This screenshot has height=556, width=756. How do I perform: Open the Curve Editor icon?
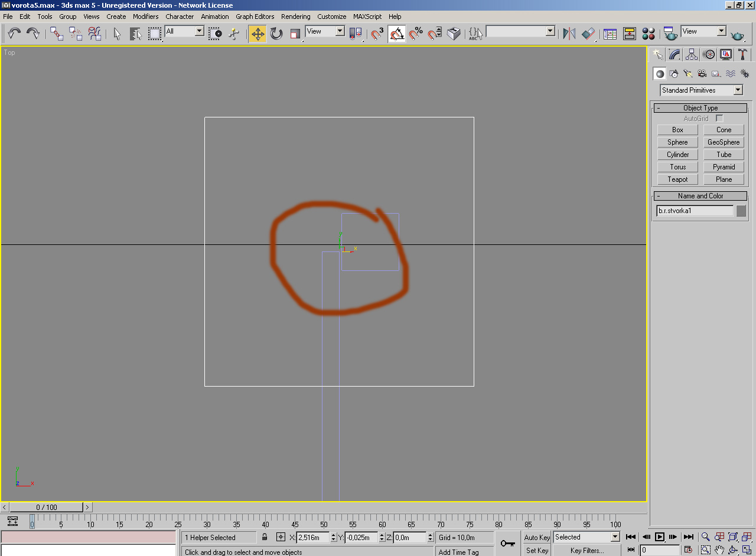click(610, 34)
